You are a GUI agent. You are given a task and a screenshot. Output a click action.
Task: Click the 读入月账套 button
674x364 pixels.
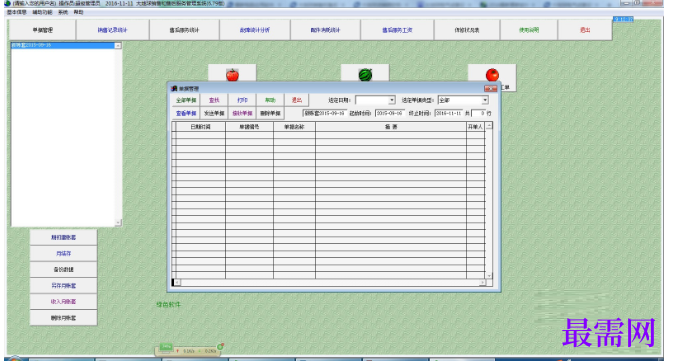(63, 302)
